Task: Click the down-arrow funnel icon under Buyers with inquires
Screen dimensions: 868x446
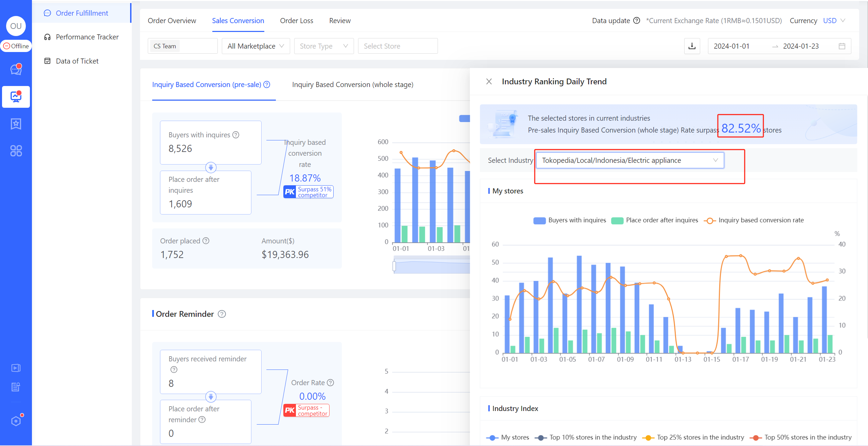Action: click(x=211, y=167)
